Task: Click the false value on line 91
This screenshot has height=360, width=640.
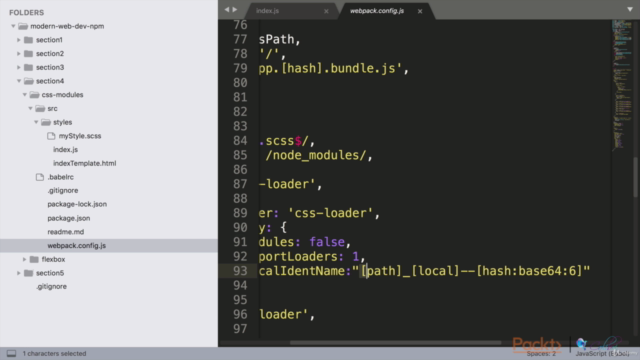Action: click(x=327, y=242)
